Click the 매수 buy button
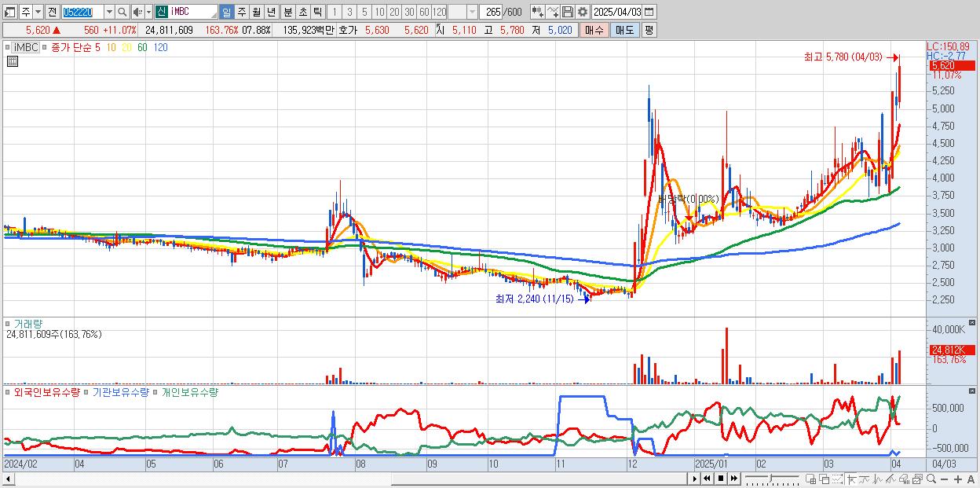Viewport: 980px width, 488px height. point(594,30)
